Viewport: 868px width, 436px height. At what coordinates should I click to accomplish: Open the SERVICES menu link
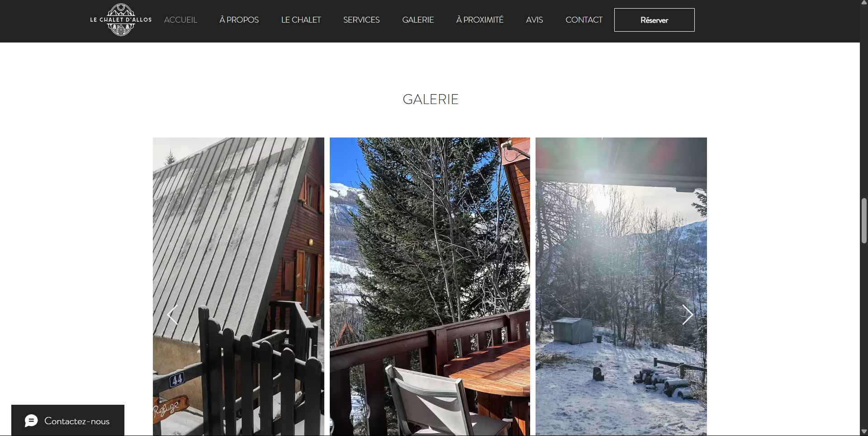(361, 20)
